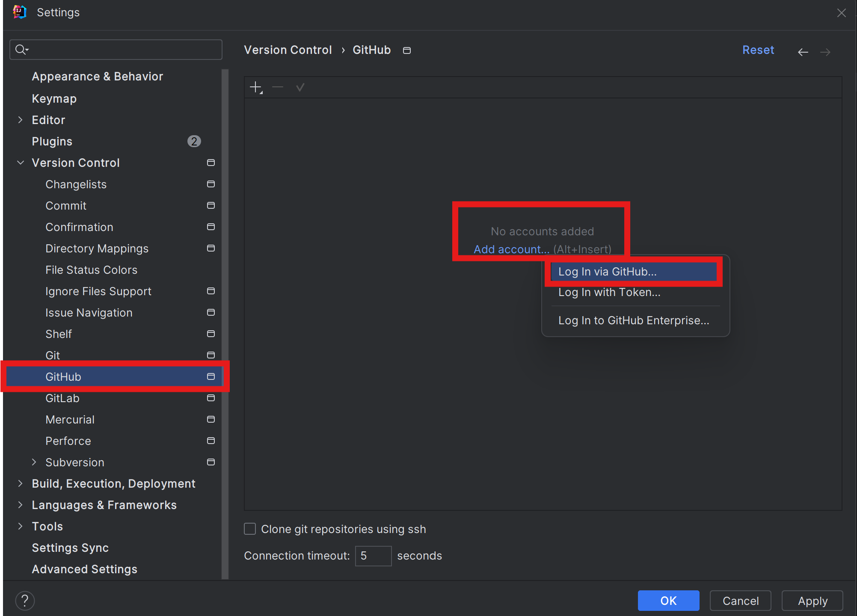Expand the Tools settings section

[20, 527]
